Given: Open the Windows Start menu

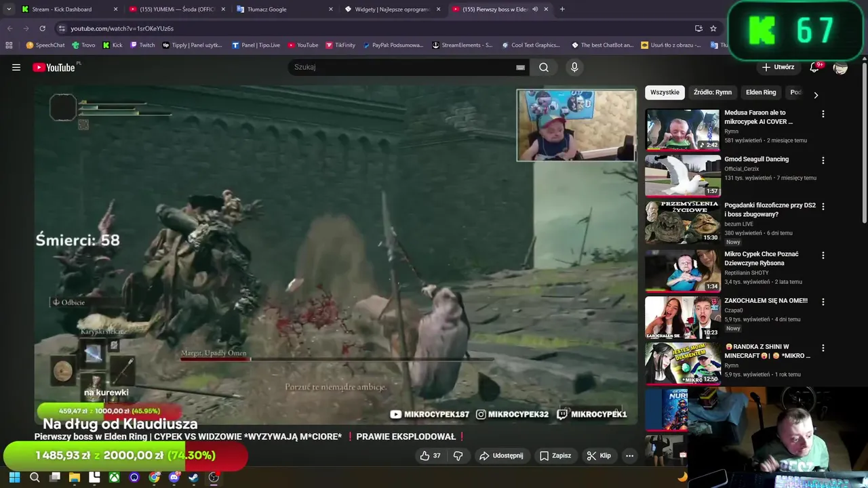Looking at the screenshot, I should pos(14,477).
